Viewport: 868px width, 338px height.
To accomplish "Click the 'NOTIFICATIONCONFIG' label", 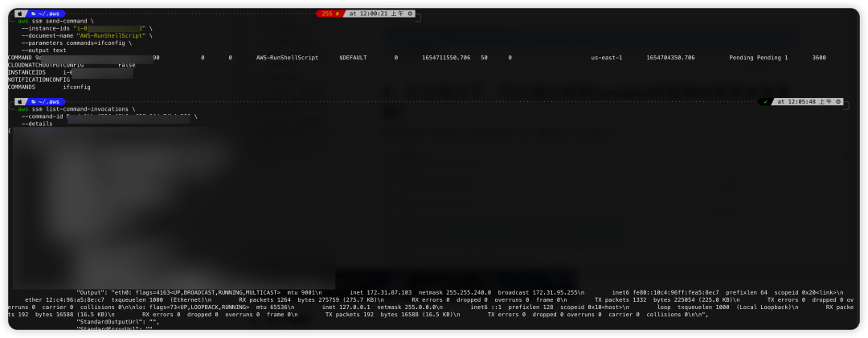I will (39, 79).
